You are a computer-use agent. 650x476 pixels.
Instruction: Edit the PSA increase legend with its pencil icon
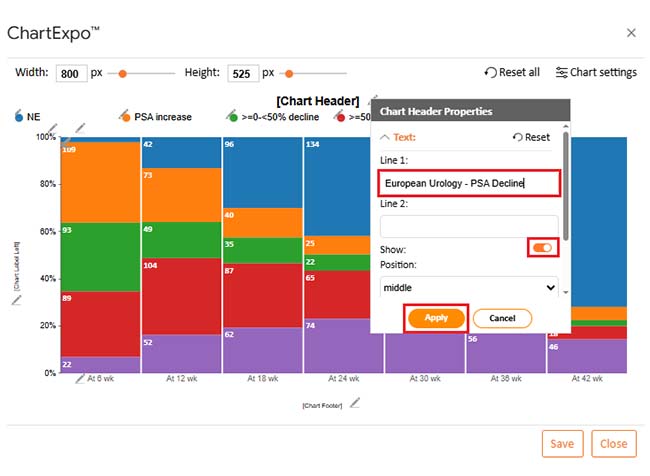pyautogui.click(x=124, y=116)
